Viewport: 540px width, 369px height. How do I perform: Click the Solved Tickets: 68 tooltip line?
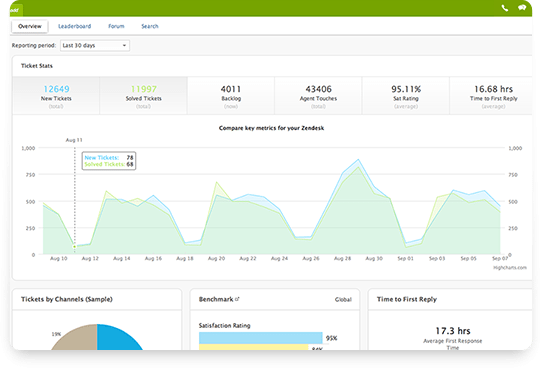click(x=109, y=164)
